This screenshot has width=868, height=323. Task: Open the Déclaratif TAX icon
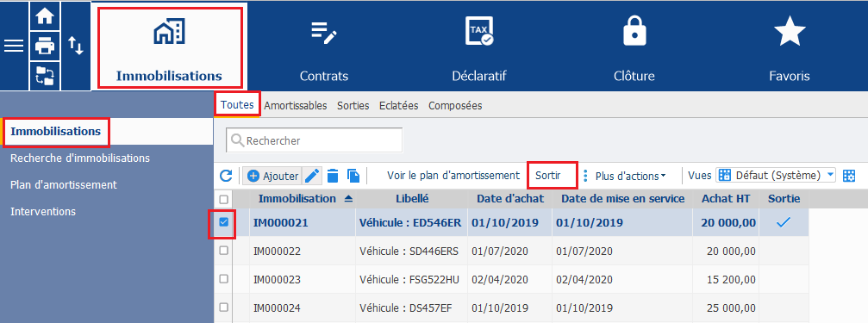pyautogui.click(x=479, y=31)
